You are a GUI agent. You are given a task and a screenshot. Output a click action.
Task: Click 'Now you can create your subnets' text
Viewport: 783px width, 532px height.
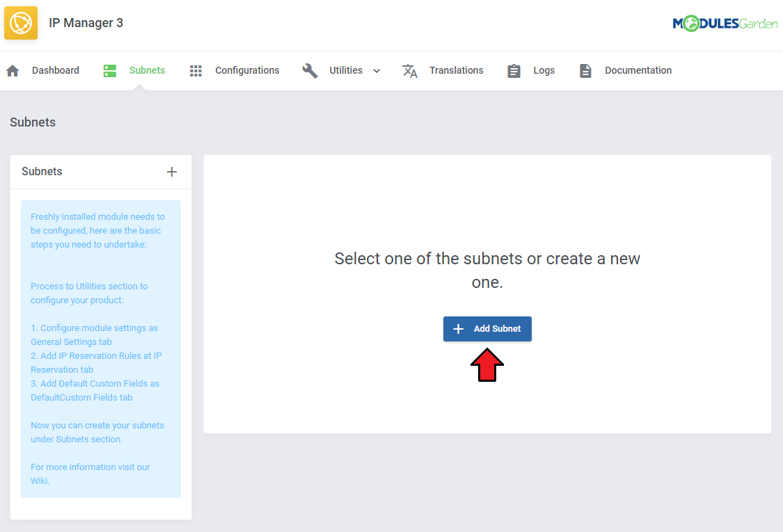[x=97, y=425]
